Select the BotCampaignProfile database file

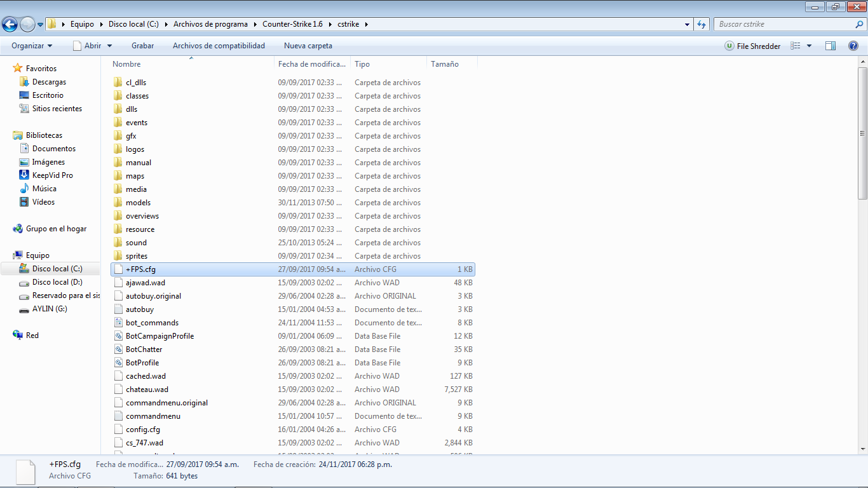[159, 336]
